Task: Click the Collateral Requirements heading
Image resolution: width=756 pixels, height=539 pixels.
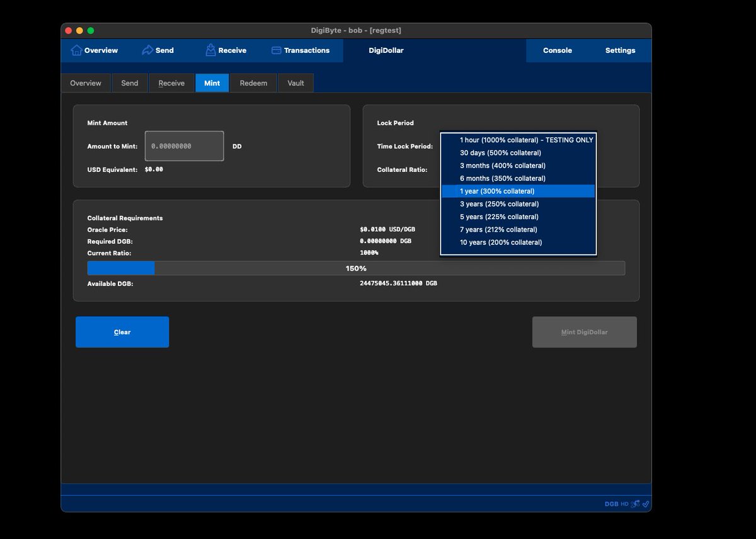Action: (x=125, y=218)
